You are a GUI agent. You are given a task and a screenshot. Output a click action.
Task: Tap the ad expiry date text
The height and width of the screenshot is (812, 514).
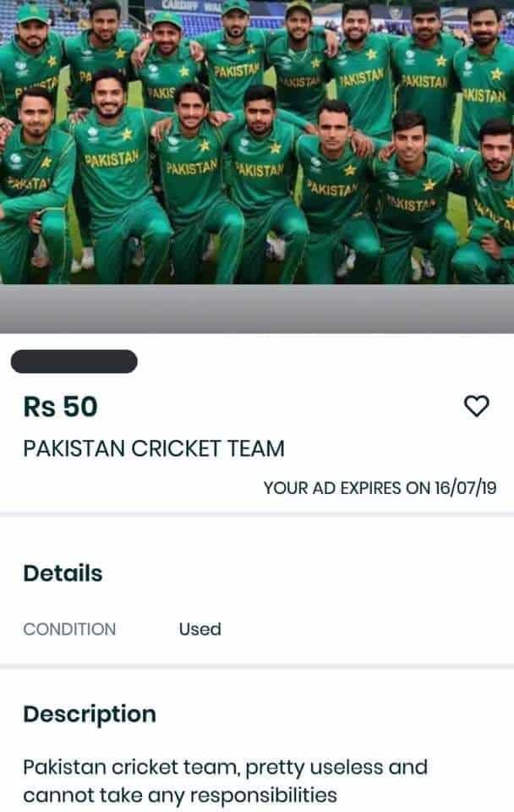[x=380, y=488]
